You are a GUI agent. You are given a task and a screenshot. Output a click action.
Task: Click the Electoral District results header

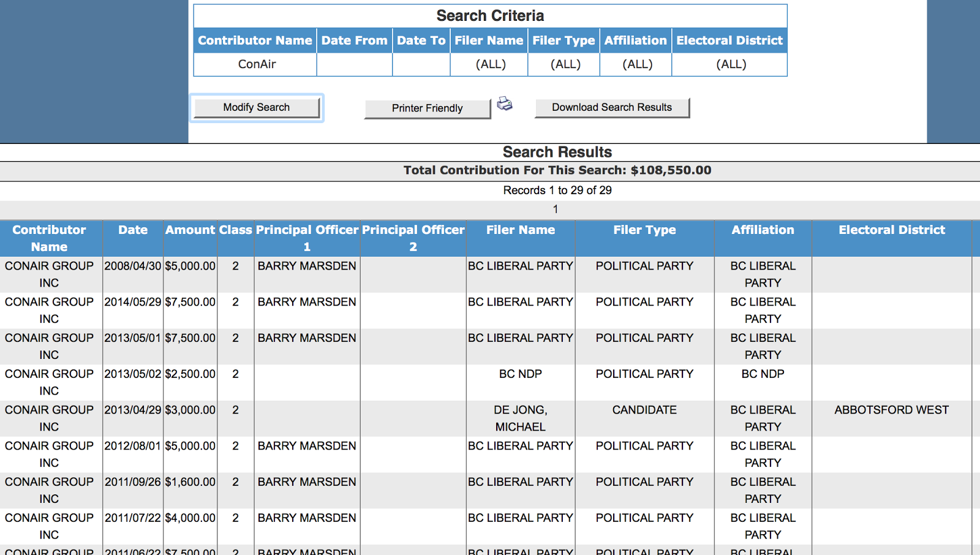coord(891,230)
